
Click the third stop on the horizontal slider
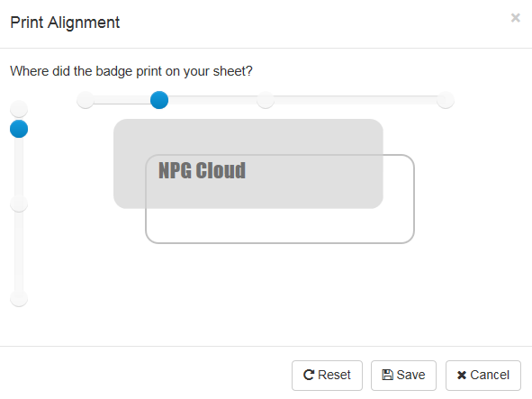click(x=266, y=100)
